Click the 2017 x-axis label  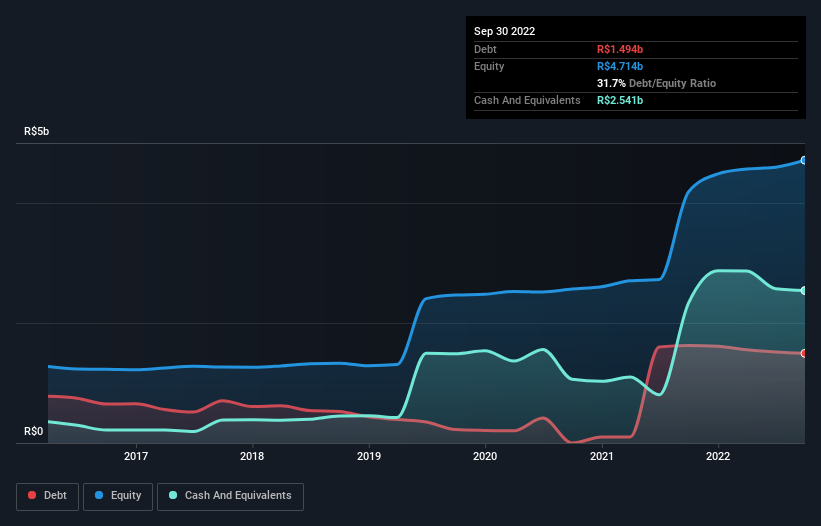click(136, 456)
